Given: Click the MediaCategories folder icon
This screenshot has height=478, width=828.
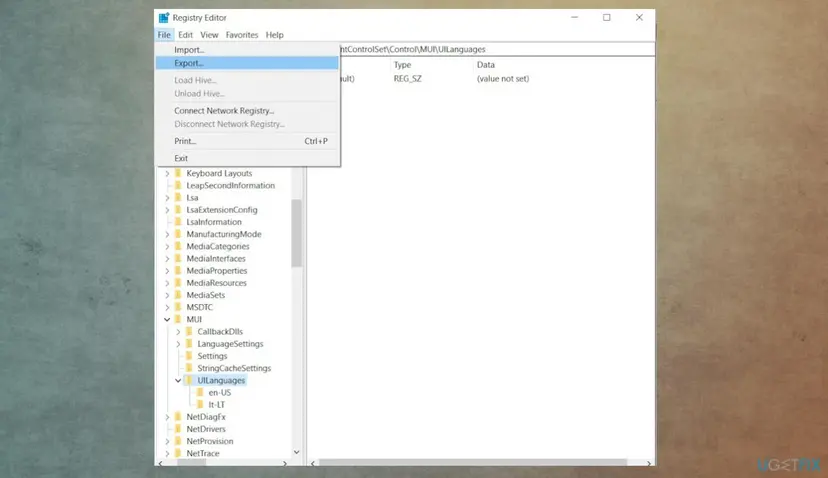Looking at the screenshot, I should click(178, 246).
